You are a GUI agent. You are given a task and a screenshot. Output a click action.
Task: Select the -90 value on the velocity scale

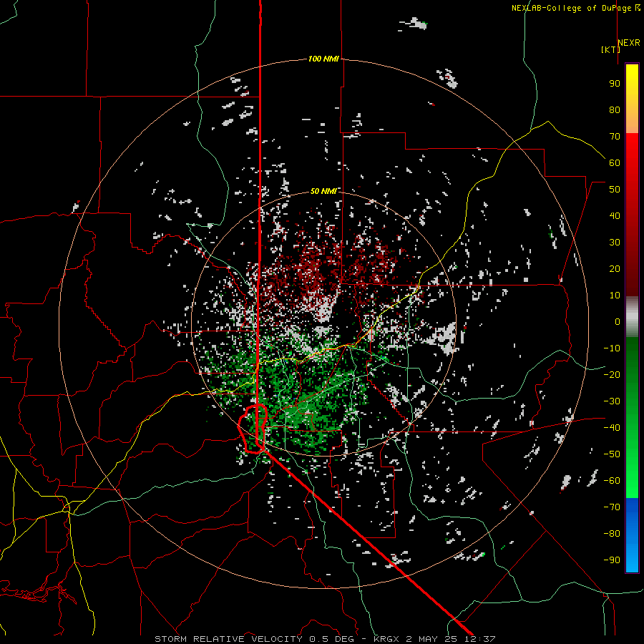point(612,560)
